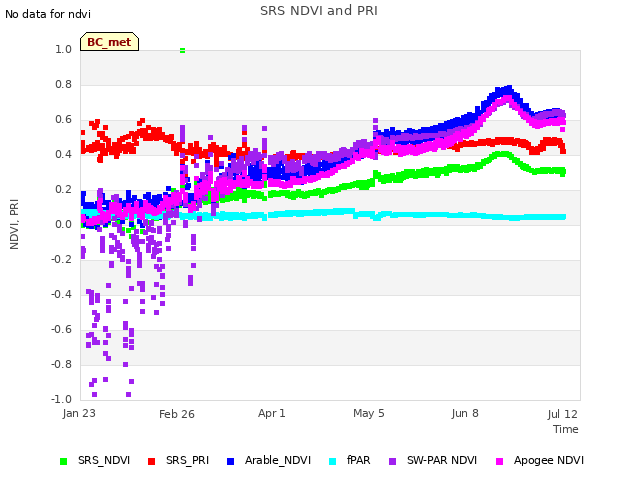Screen dimensions: 640x480
Task: Toggle the Apogee NDVI series legend label
Action: pos(549,460)
